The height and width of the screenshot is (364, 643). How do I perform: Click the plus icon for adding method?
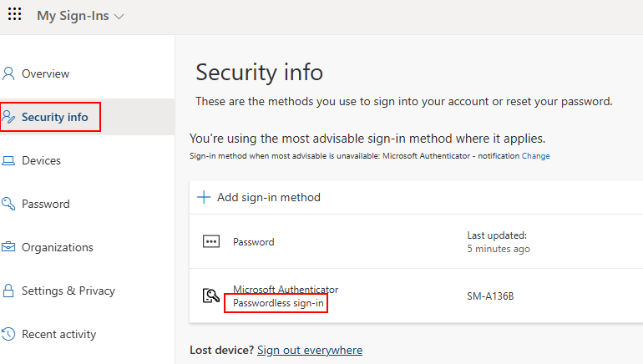[204, 197]
